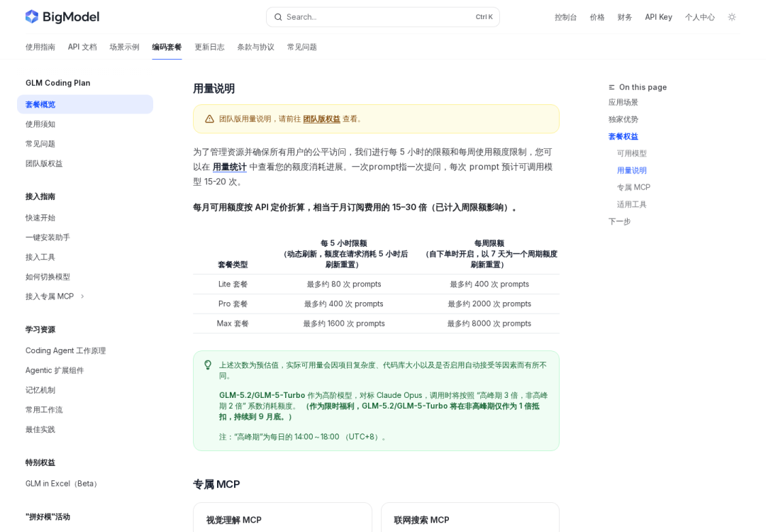Click the Max 套餐 table cell
This screenshot has width=766, height=532.
pyautogui.click(x=233, y=323)
